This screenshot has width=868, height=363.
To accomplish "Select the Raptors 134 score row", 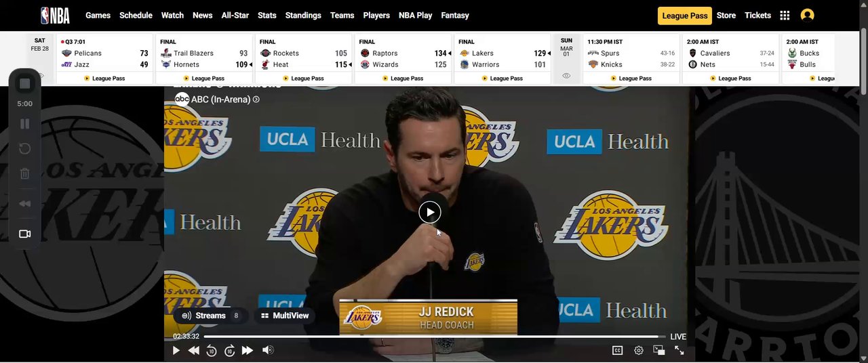I will click(x=403, y=54).
